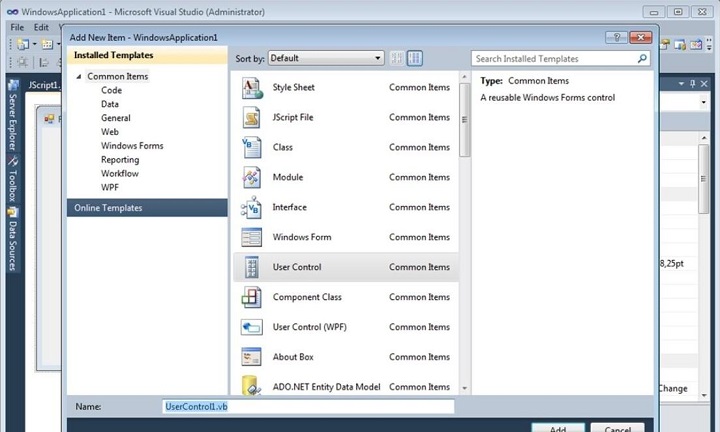The image size is (720, 432).
Task: Select Web category in tree
Action: (110, 132)
